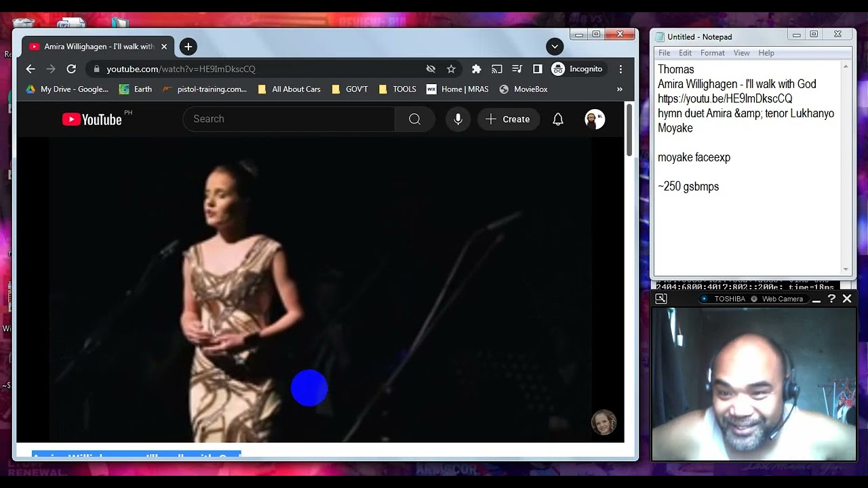Click 'moyake faceexp' text in Notepad
The image size is (868, 488).
(694, 157)
